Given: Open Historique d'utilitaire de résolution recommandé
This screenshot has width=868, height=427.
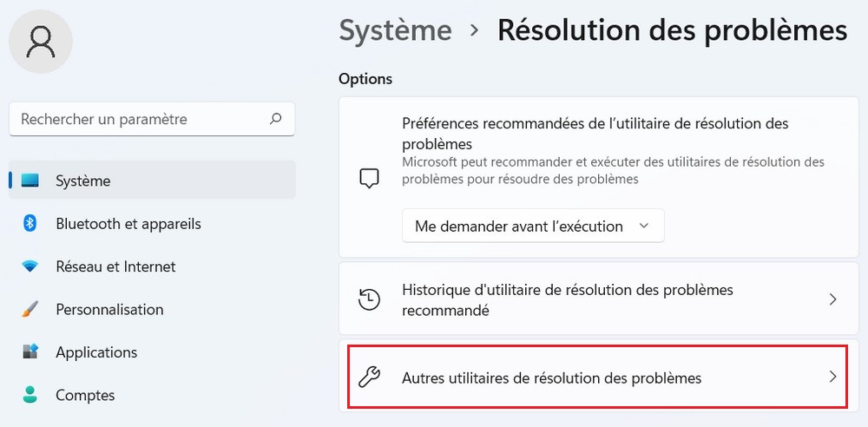Looking at the screenshot, I should pyautogui.click(x=568, y=299).
